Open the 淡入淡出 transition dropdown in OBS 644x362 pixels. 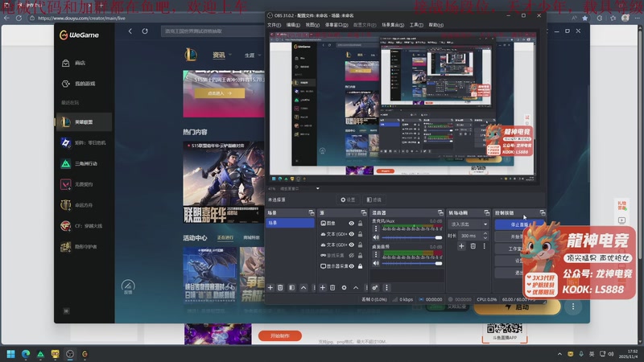[x=469, y=224]
